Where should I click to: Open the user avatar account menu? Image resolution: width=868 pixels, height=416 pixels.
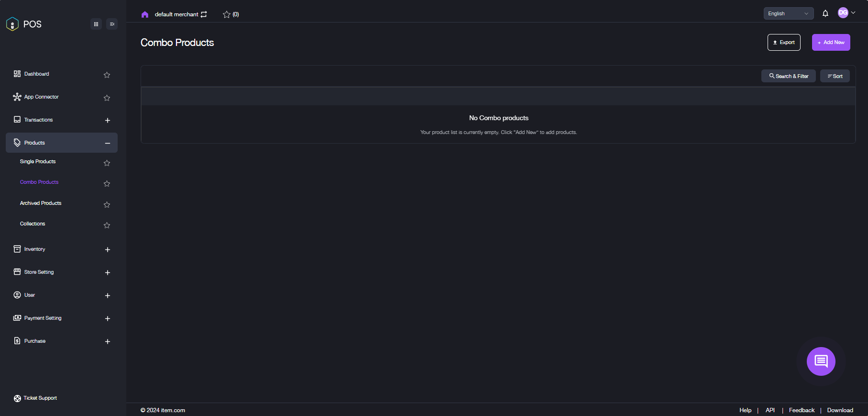[x=846, y=13]
